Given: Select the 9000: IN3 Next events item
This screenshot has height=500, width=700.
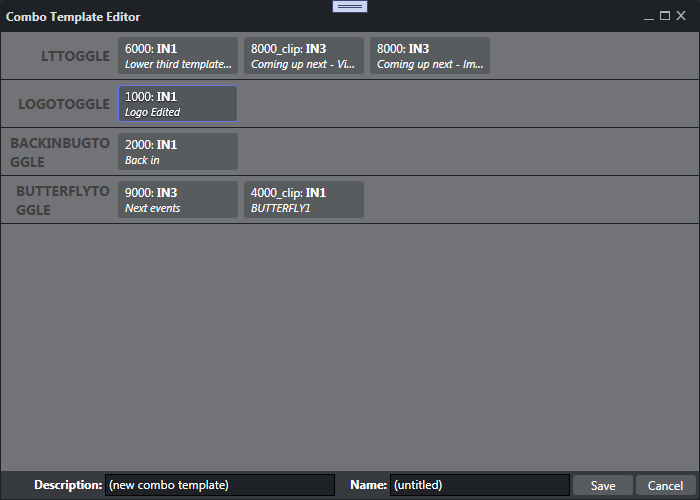Looking at the screenshot, I should 178,200.
